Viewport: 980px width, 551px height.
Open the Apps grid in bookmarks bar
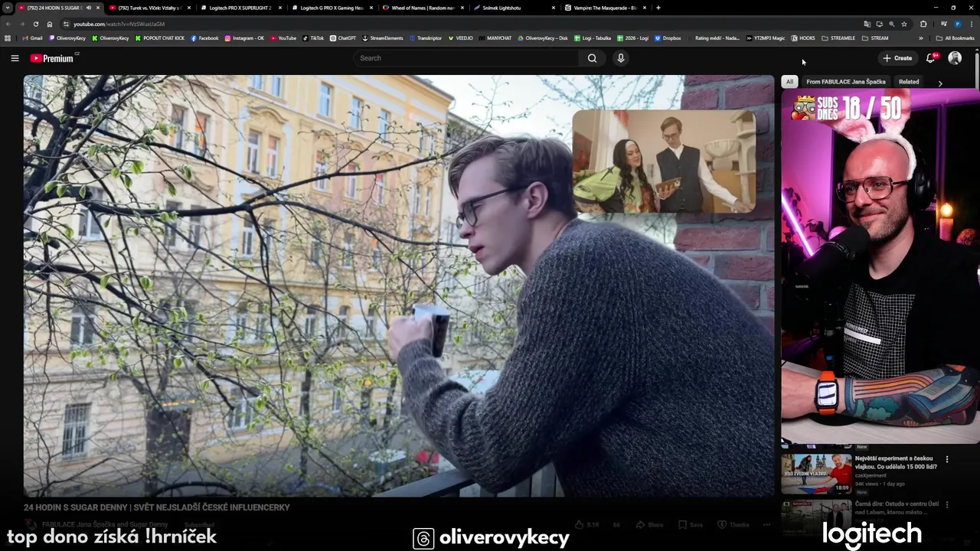(x=8, y=38)
